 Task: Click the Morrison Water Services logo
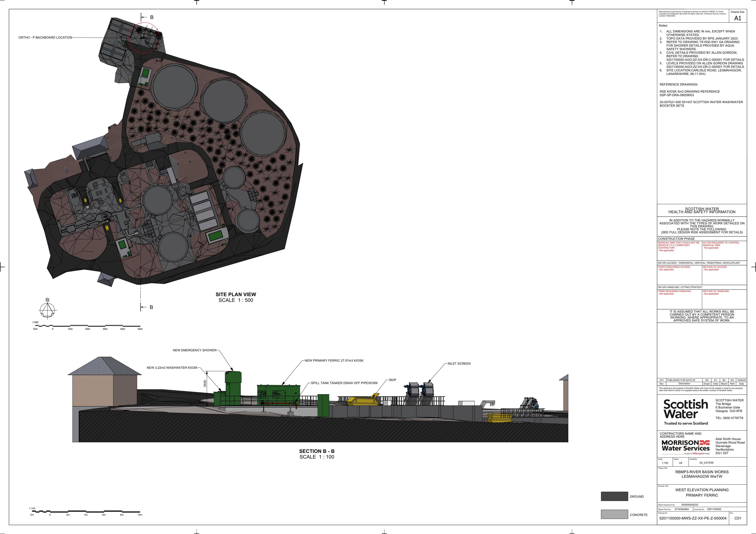[x=685, y=447]
